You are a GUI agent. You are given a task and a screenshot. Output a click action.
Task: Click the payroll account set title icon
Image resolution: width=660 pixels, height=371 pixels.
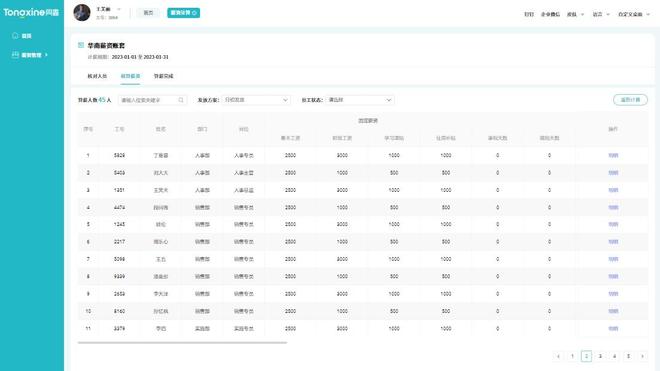pos(81,45)
